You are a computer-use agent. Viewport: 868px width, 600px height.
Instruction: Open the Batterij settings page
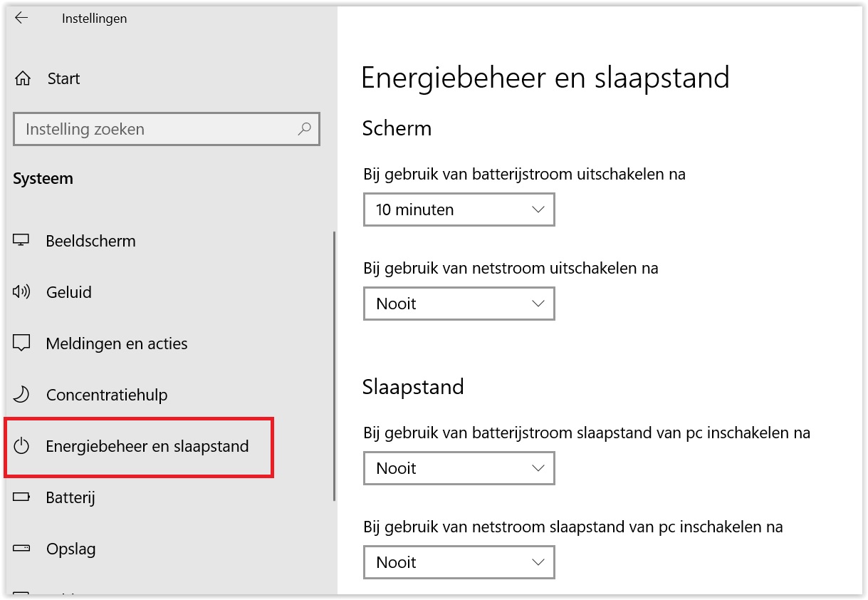[70, 497]
